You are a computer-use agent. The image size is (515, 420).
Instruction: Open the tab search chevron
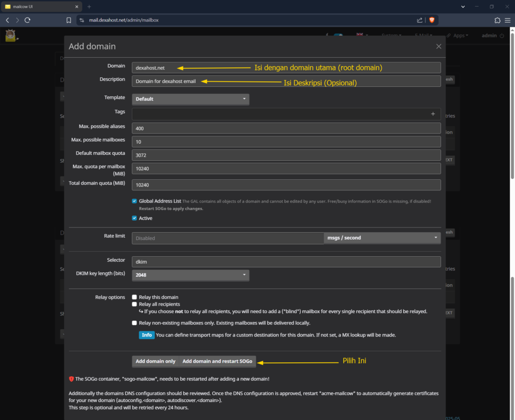(463, 7)
